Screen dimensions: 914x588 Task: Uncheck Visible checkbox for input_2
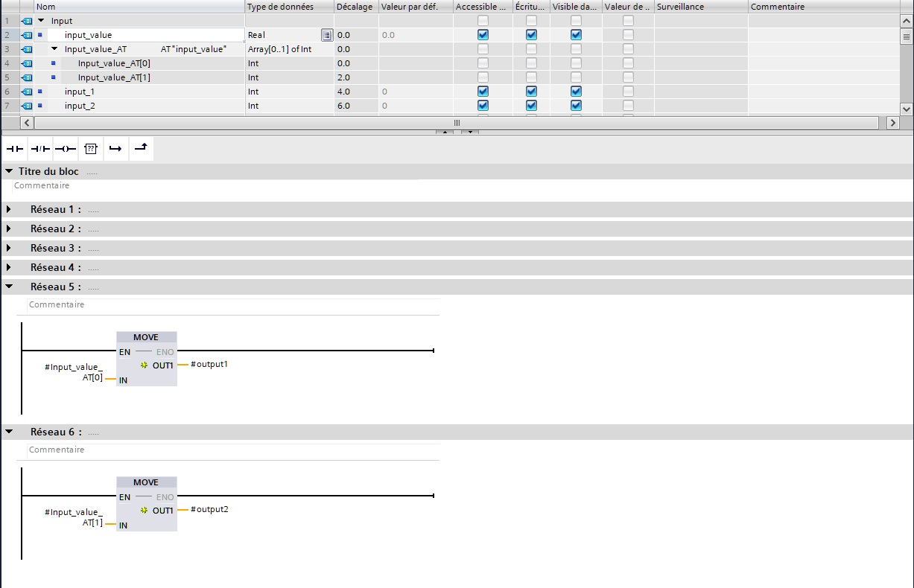point(576,106)
